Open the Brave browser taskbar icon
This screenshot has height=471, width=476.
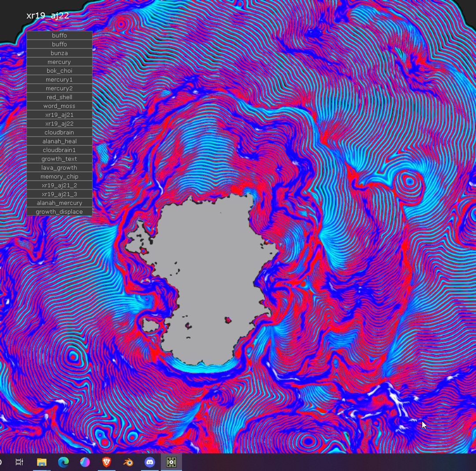[106, 462]
